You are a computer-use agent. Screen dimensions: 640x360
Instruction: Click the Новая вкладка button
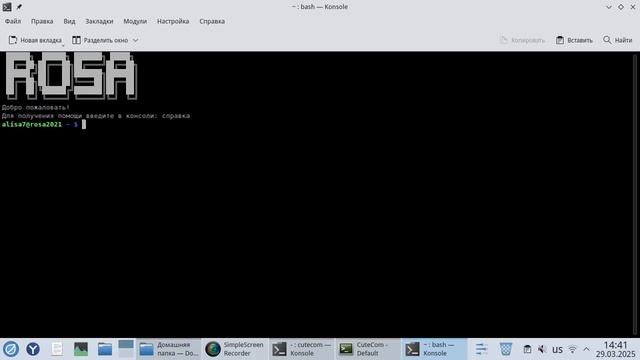(x=36, y=40)
